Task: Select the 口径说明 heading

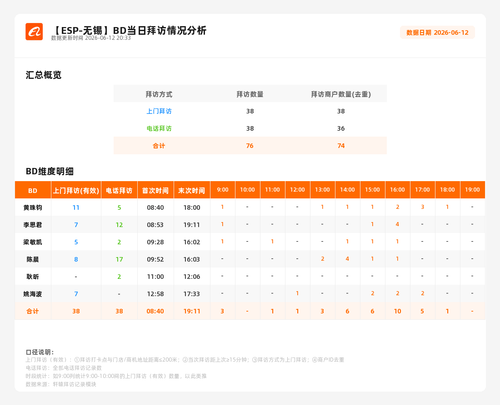Action: 40,352
